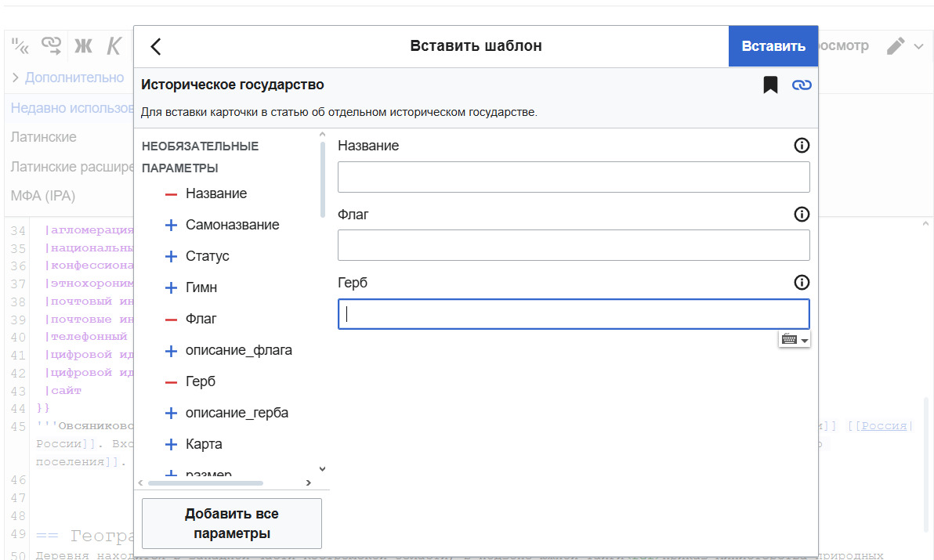This screenshot has width=934, height=560.
Task: Open the Россия link in editor text
Action: click(x=883, y=426)
